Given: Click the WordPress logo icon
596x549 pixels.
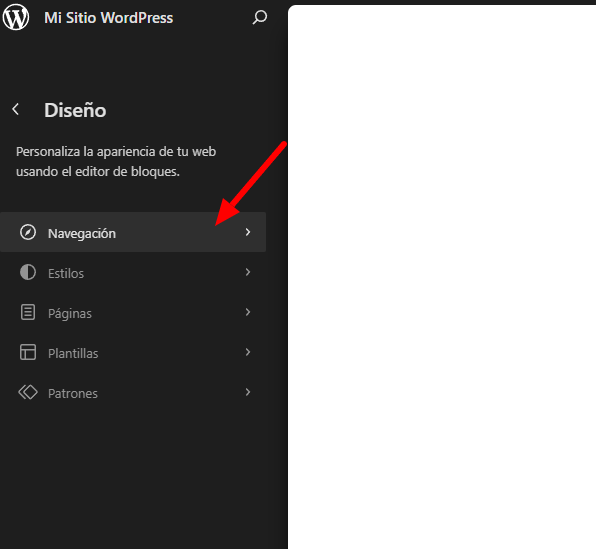Looking at the screenshot, I should [x=16, y=17].
